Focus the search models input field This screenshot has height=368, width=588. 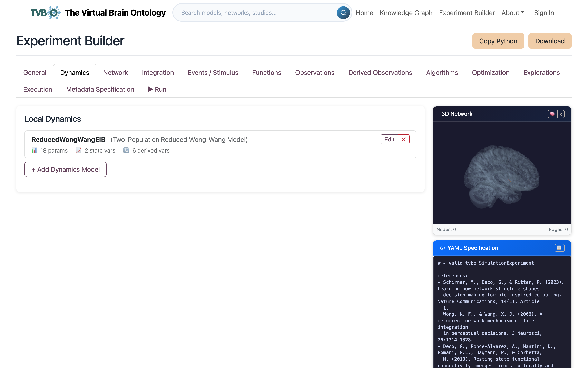pyautogui.click(x=257, y=13)
